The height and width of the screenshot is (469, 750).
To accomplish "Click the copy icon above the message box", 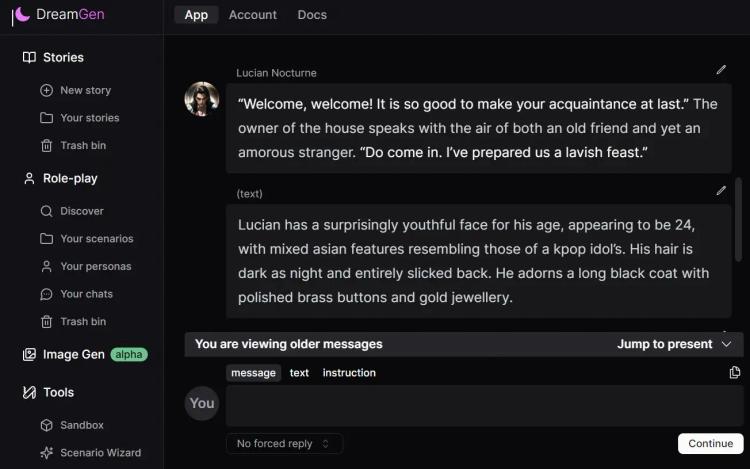I will coord(735,372).
